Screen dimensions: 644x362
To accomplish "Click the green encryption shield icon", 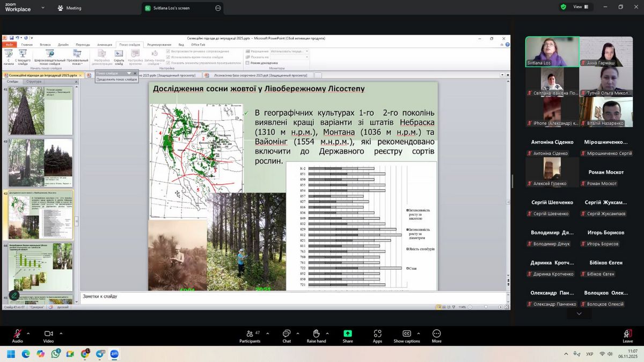I will pyautogui.click(x=563, y=7).
